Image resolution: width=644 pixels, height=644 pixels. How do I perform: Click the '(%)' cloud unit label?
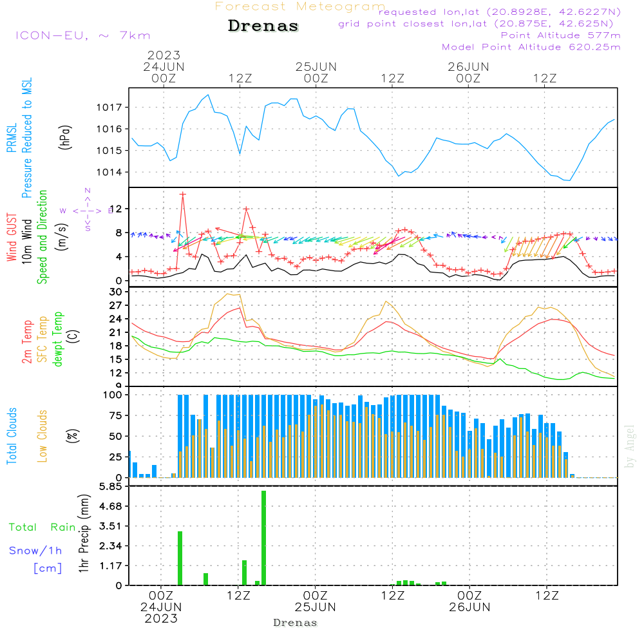73,436
